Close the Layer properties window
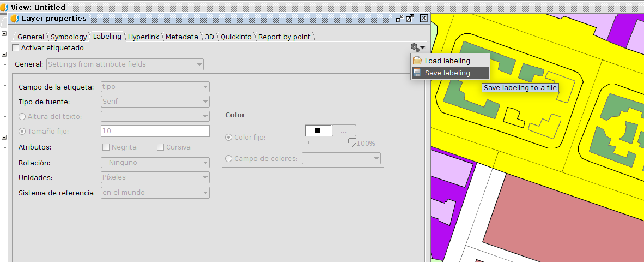Viewport: 644px width, 262px height. click(x=423, y=19)
